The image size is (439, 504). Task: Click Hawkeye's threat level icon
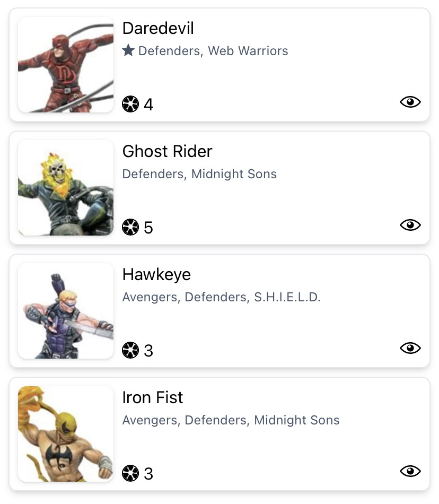(x=130, y=350)
